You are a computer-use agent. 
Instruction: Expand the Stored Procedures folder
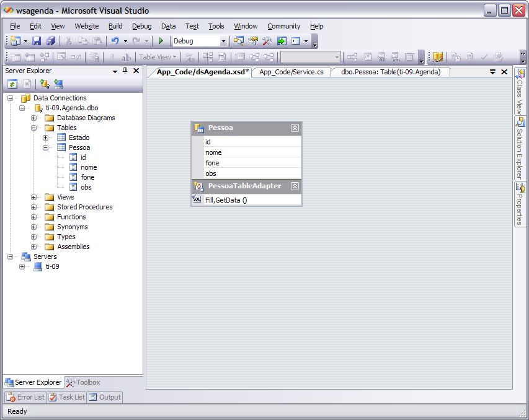coord(34,207)
